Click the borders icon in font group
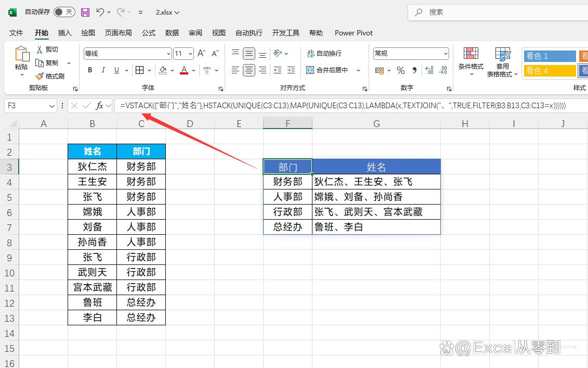This screenshot has width=588, height=368. (139, 70)
